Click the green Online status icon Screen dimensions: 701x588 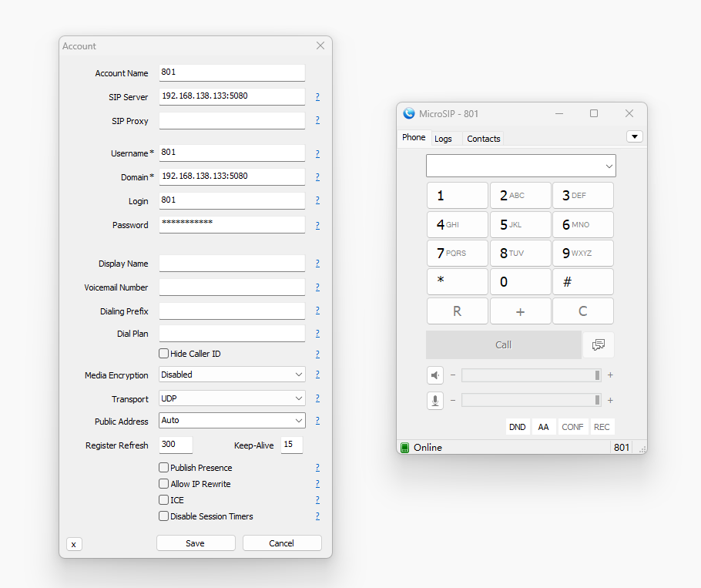404,448
